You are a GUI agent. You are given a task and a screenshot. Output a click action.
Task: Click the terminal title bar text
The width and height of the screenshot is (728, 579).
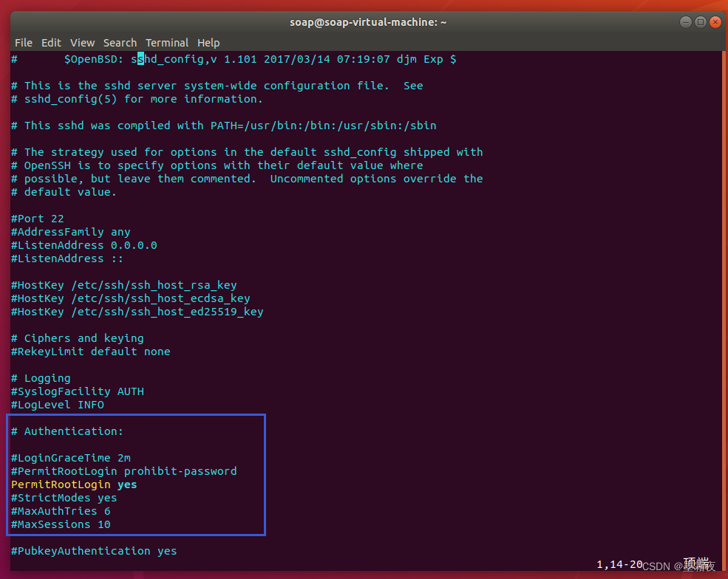(x=368, y=21)
